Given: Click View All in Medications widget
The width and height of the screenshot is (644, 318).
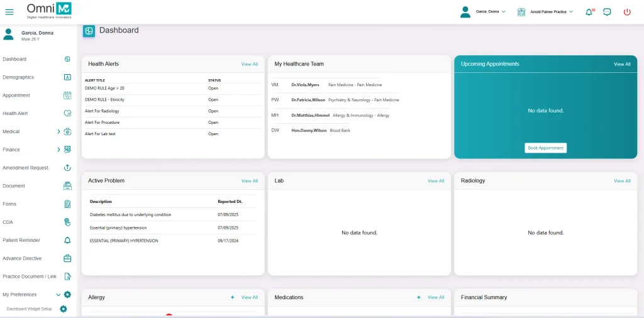Looking at the screenshot, I should pyautogui.click(x=436, y=297).
